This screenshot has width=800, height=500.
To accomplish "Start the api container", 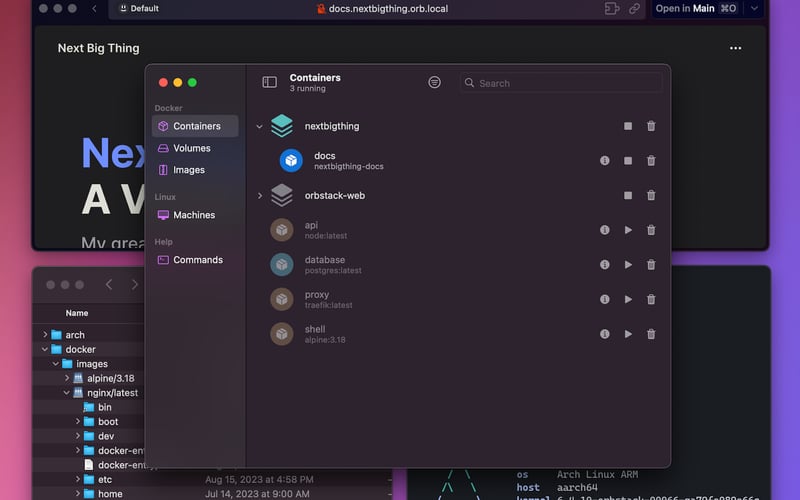I will [628, 230].
